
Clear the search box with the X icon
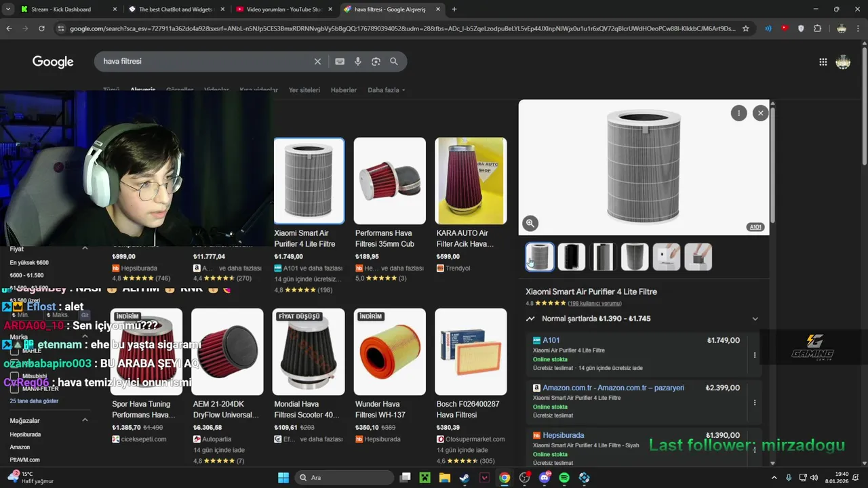[x=317, y=62]
